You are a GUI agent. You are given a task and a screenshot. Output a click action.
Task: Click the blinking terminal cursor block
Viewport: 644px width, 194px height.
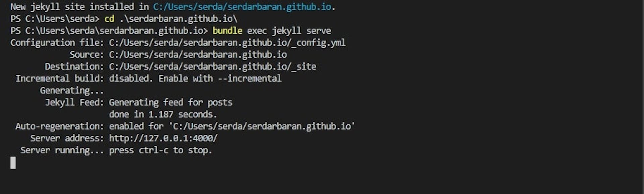(13, 163)
